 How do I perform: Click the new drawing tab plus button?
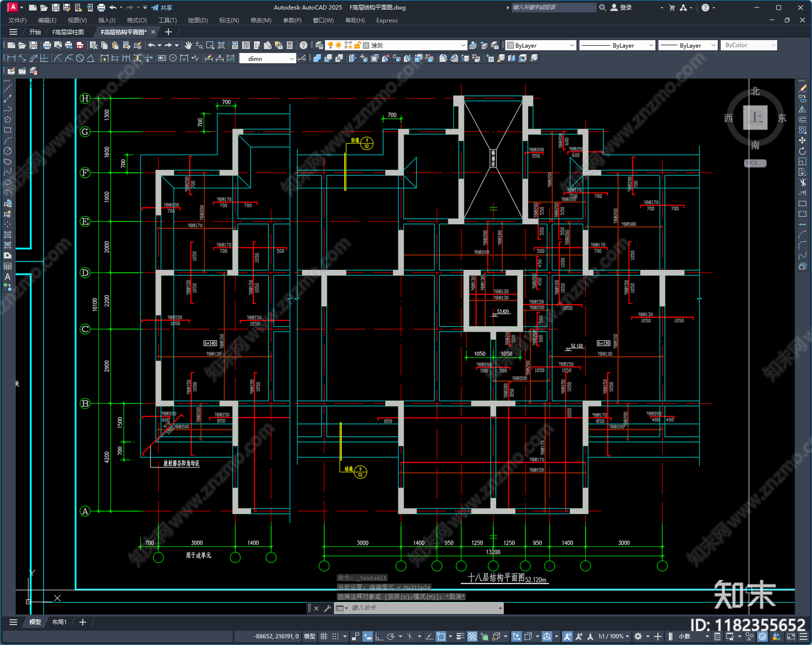[168, 32]
